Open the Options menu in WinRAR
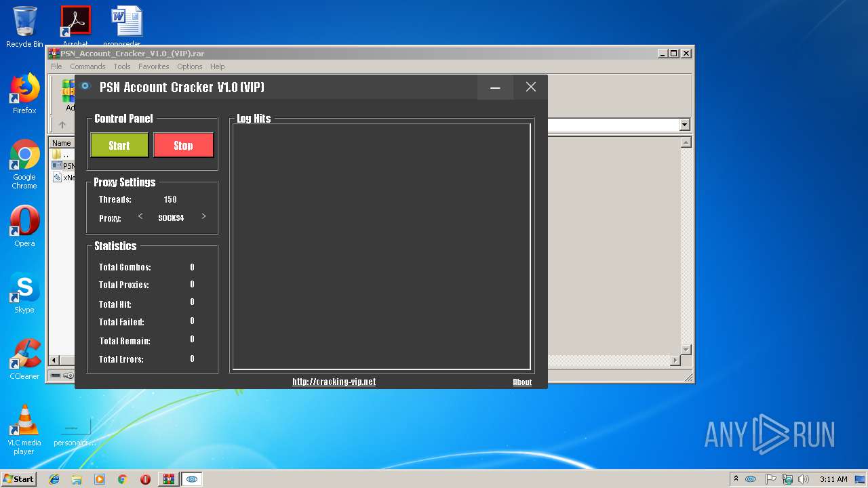The image size is (868, 488). click(x=190, y=66)
